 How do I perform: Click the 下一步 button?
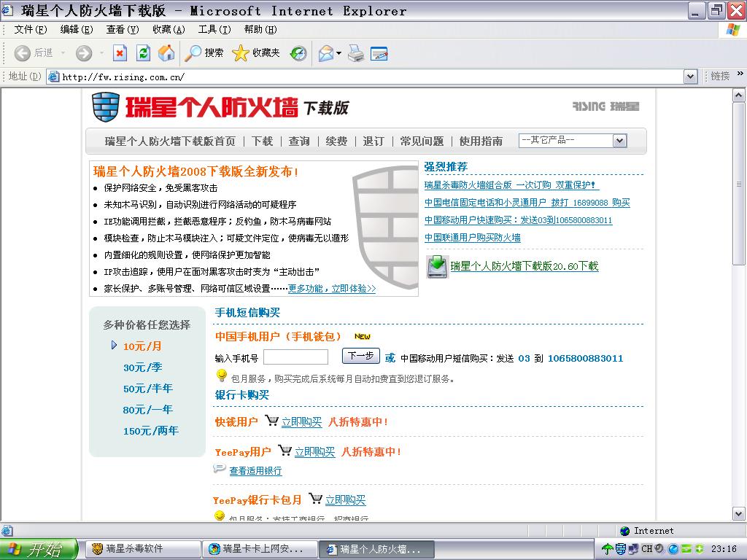tap(360, 356)
